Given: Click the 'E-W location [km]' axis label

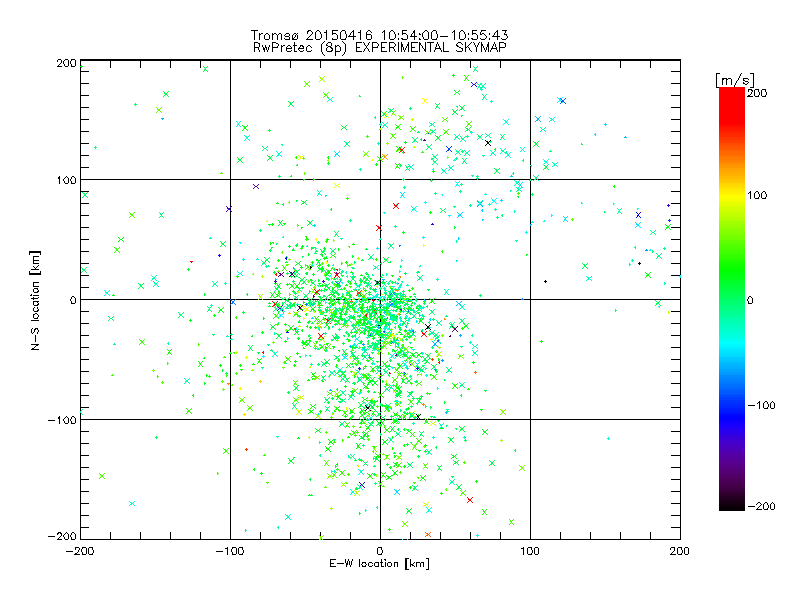Looking at the screenshot, I should click(x=380, y=563).
